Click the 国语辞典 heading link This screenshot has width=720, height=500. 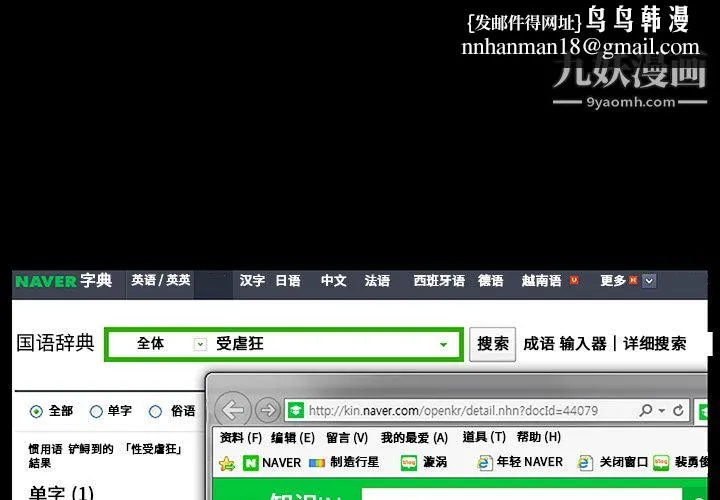click(55, 343)
